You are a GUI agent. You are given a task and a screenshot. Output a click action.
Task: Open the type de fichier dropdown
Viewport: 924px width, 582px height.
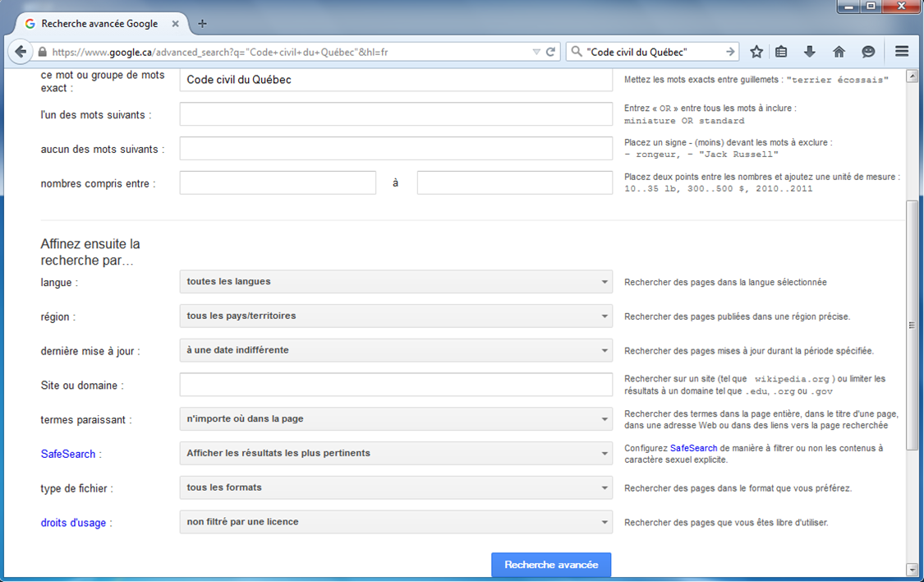396,487
